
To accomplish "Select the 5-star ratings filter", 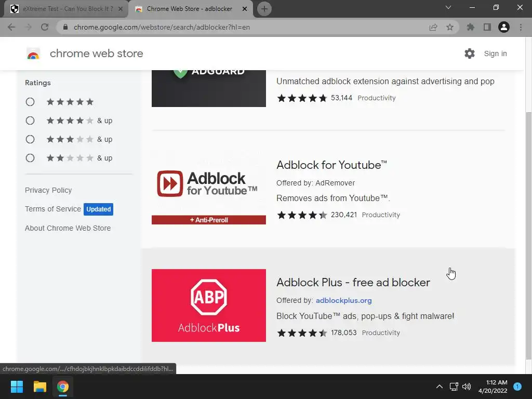I will click(x=30, y=102).
